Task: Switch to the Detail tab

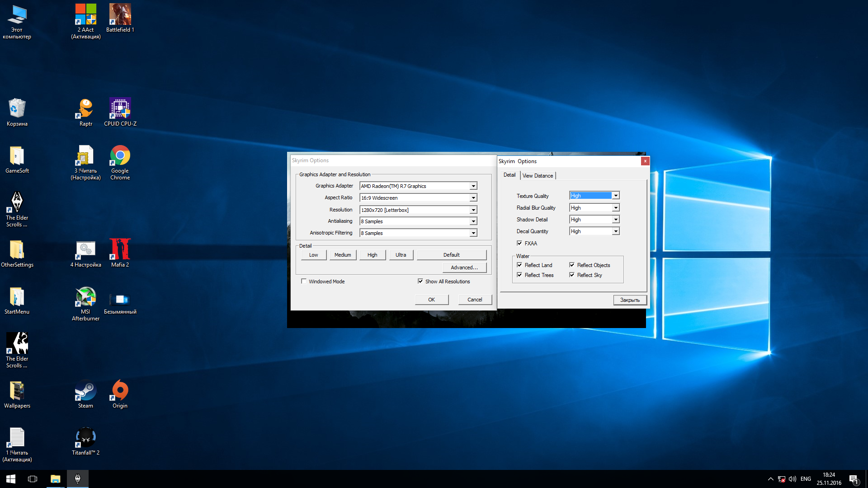Action: (509, 175)
